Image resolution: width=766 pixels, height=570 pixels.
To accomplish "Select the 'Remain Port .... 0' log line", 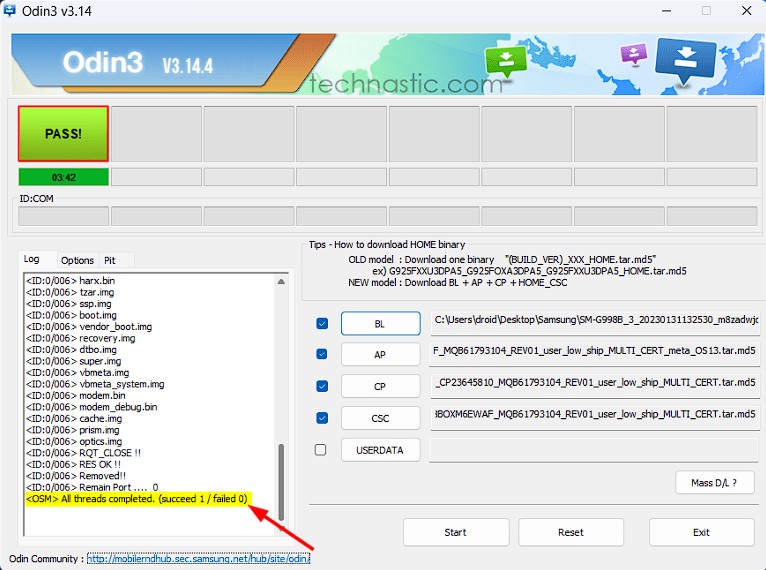I will click(x=92, y=487).
